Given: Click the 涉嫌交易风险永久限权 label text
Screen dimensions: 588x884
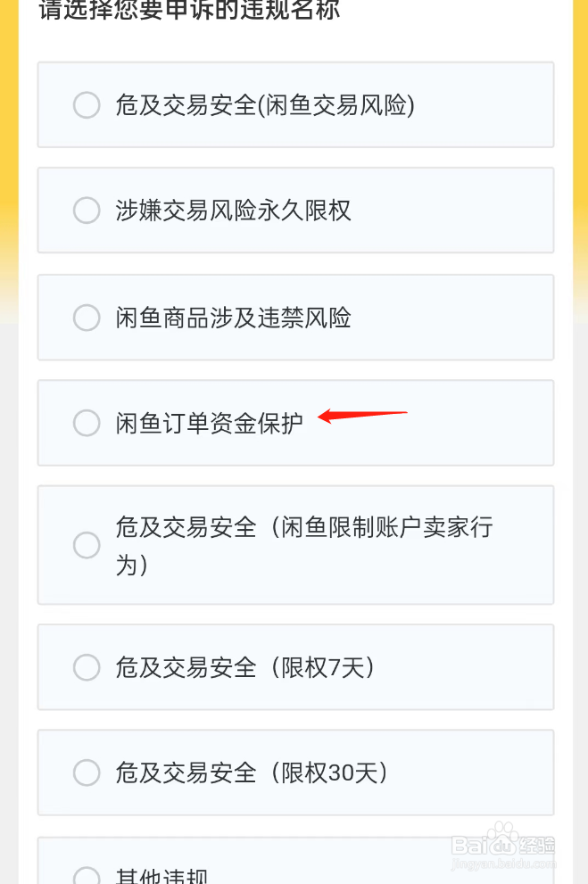Looking at the screenshot, I should [x=234, y=211].
